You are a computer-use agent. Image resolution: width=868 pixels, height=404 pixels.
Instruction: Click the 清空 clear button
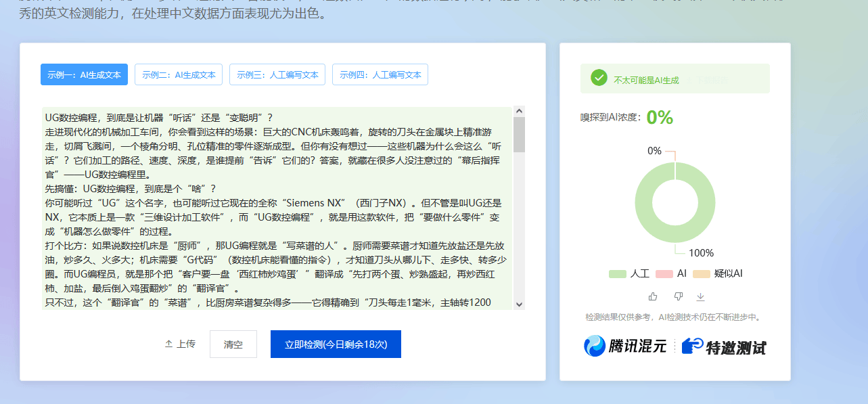[233, 344]
